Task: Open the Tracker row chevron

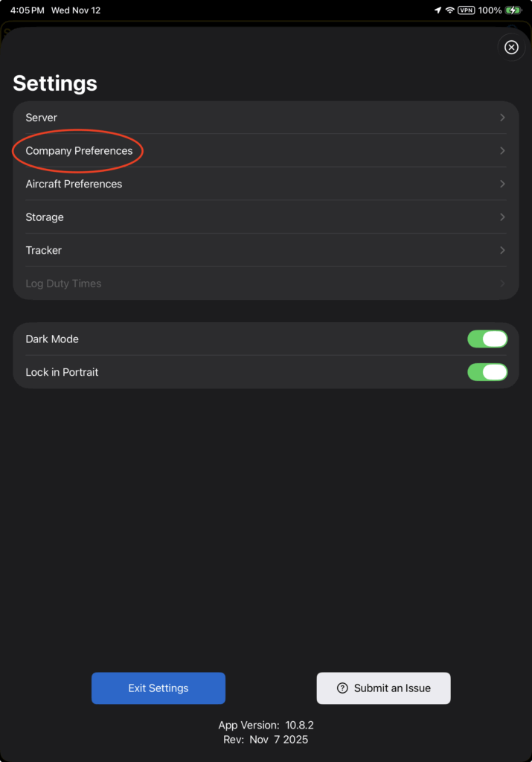Action: coord(502,250)
